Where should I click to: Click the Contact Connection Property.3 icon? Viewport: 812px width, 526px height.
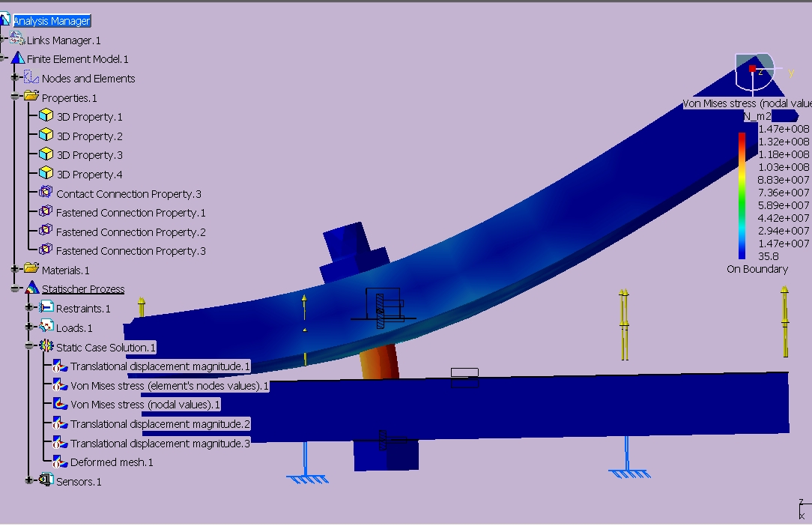point(46,192)
